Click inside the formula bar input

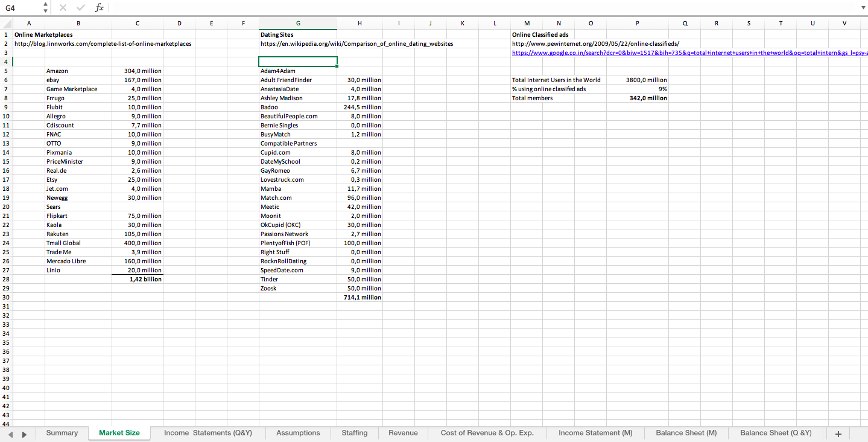(x=483, y=7)
